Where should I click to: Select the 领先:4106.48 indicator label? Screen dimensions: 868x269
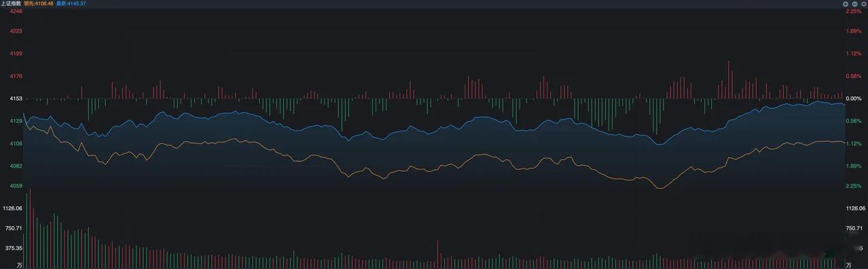(x=39, y=3)
